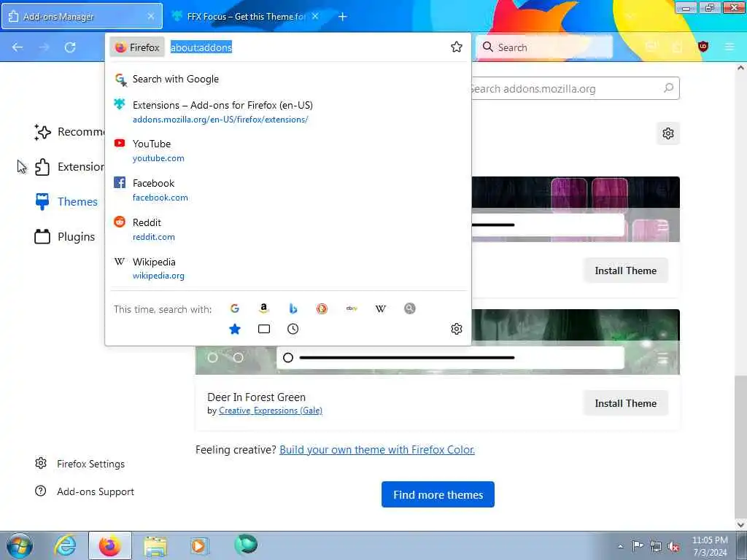Open Build your own theme with Firefox Color

coord(377,449)
